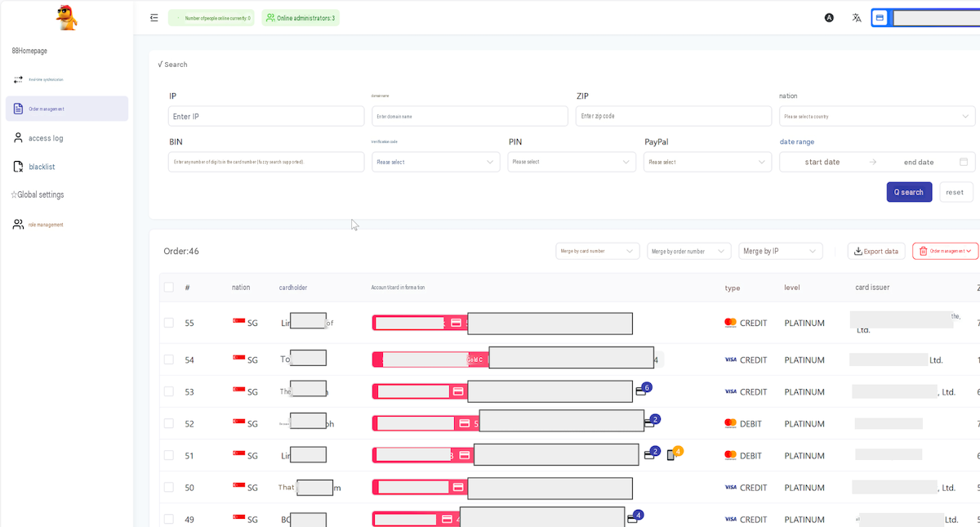Click the blue card icon in the header
This screenshot has height=527, width=980.
880,17
